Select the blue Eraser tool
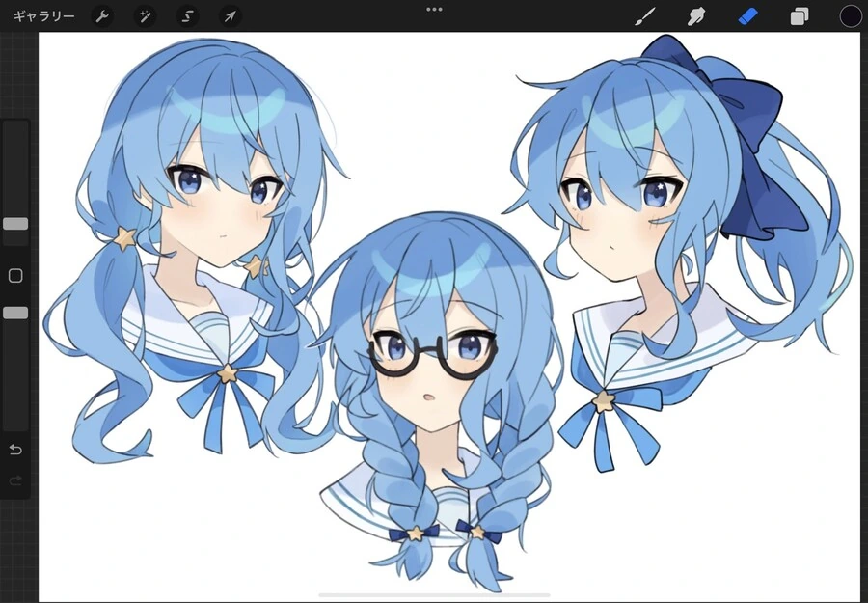The image size is (868, 603). 747,16
